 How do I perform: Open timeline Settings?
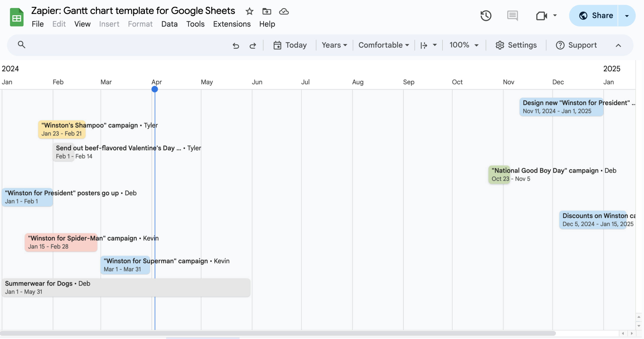pos(516,45)
